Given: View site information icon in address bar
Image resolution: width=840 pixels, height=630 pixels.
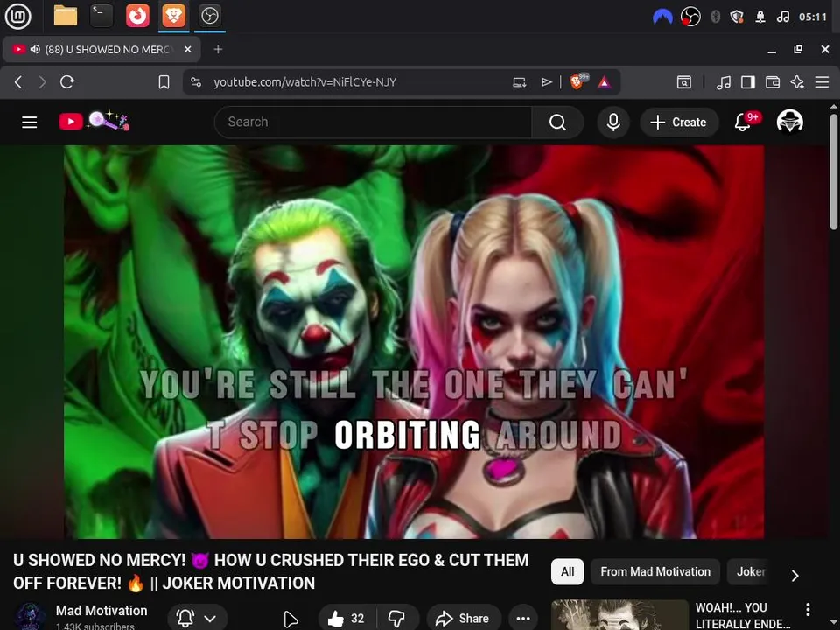Looking at the screenshot, I should tap(196, 82).
